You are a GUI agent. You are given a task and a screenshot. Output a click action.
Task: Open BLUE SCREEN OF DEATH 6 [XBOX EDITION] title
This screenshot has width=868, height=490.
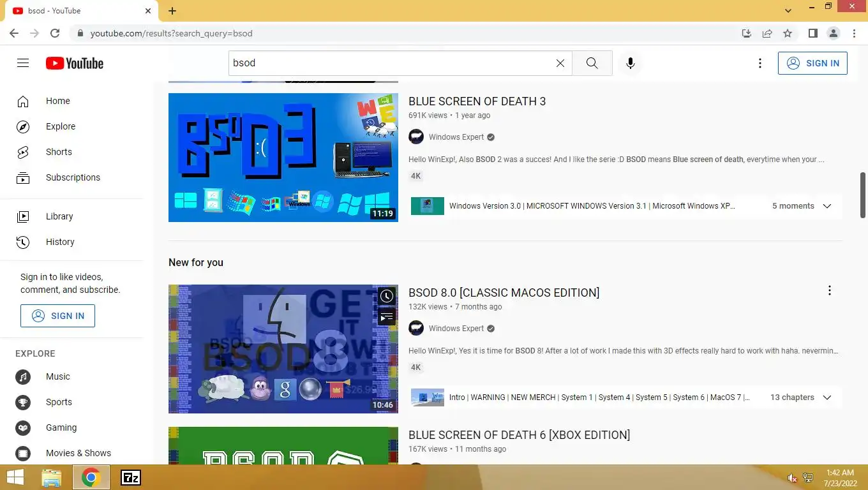pyautogui.click(x=519, y=435)
